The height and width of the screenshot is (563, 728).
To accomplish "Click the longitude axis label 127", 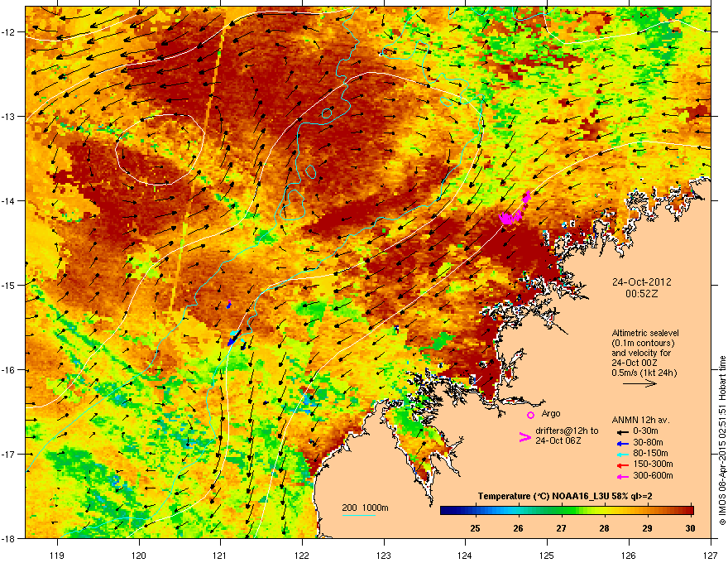I will click(x=711, y=556).
